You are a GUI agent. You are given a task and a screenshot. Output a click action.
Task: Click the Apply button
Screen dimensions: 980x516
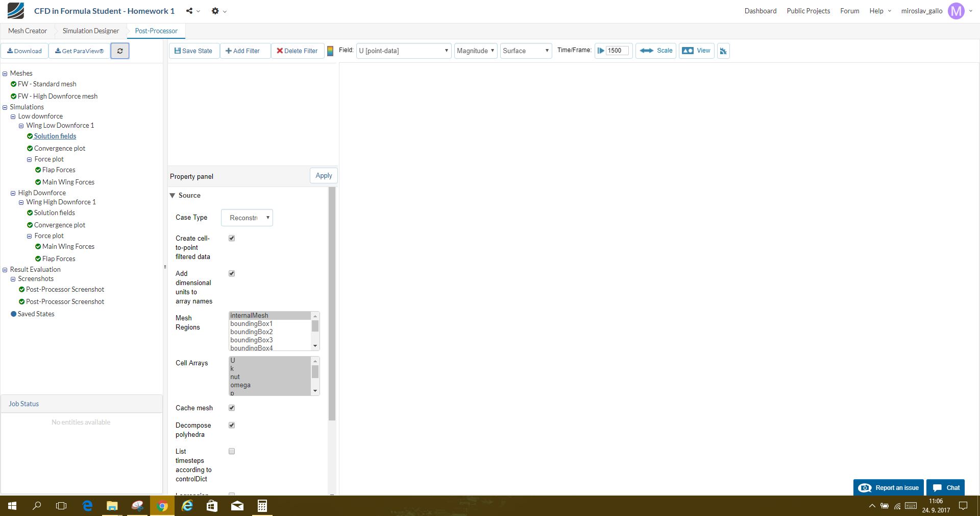click(324, 176)
